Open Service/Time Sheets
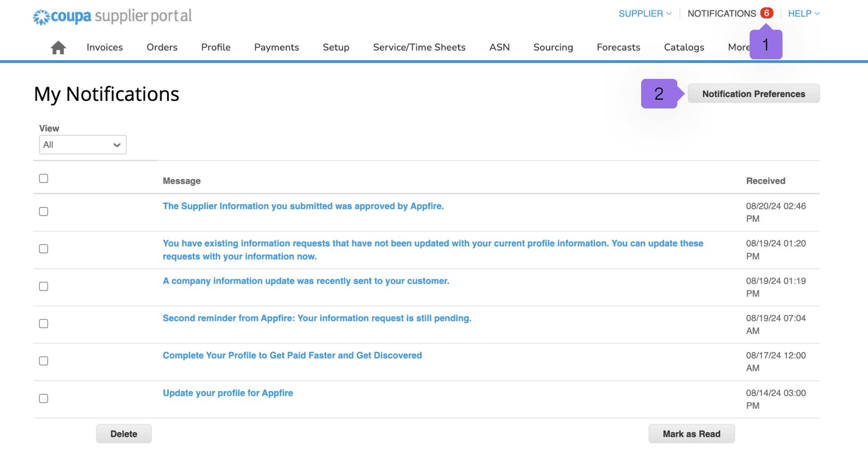 tap(419, 47)
